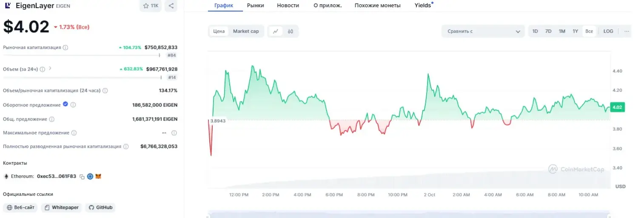Open the Whitepaper link
The width and height of the screenshot is (644, 218).
[x=61, y=207]
